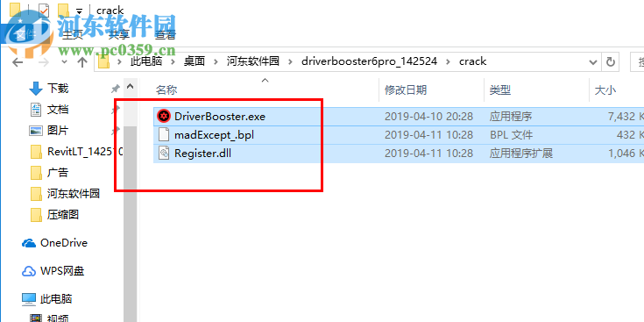Click the new folder quick access icon
Screen dimensions: 644x322
pyautogui.click(x=63, y=10)
